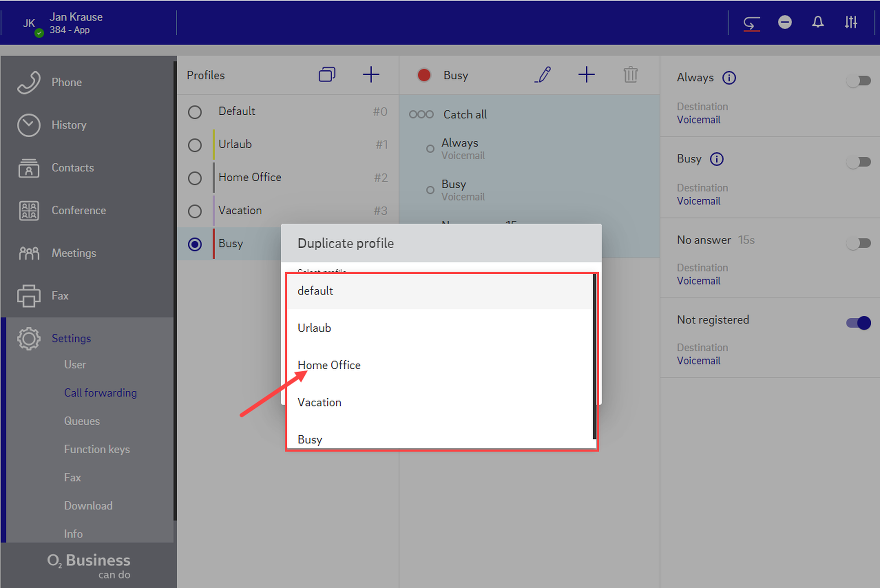Go to Function keys settings

(x=97, y=449)
